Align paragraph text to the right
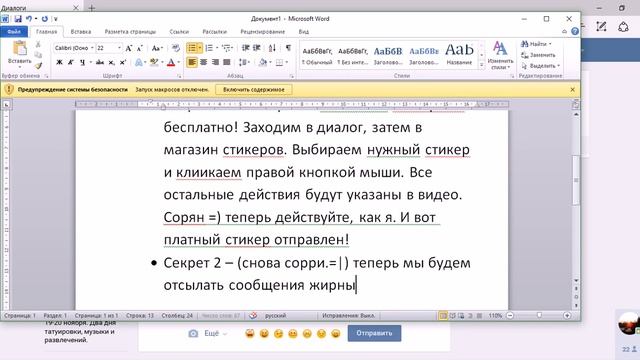Screen dimensions: 640x360 pyautogui.click(x=215, y=62)
